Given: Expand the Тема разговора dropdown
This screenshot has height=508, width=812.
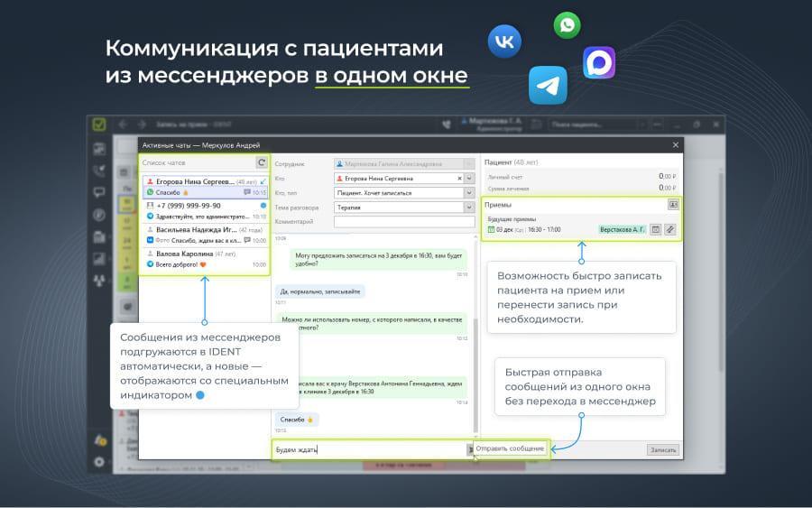Looking at the screenshot, I should pos(469,207).
